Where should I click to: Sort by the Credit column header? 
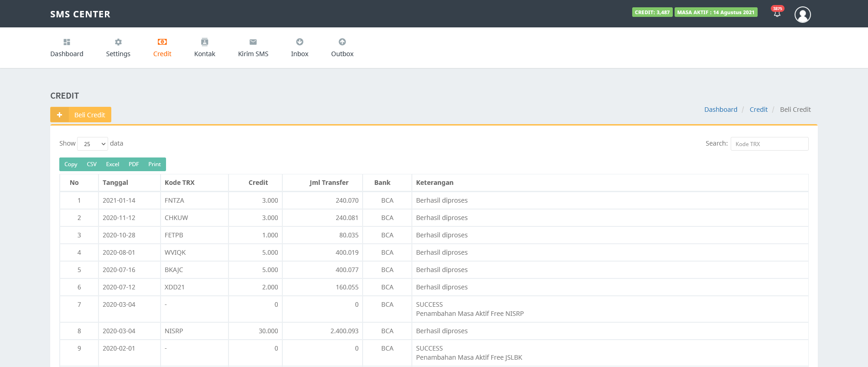(x=255, y=183)
